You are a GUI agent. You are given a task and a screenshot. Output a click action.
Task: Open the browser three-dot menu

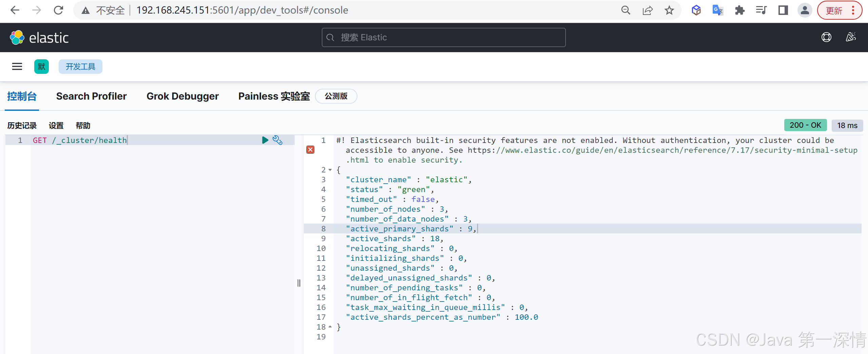pyautogui.click(x=853, y=10)
